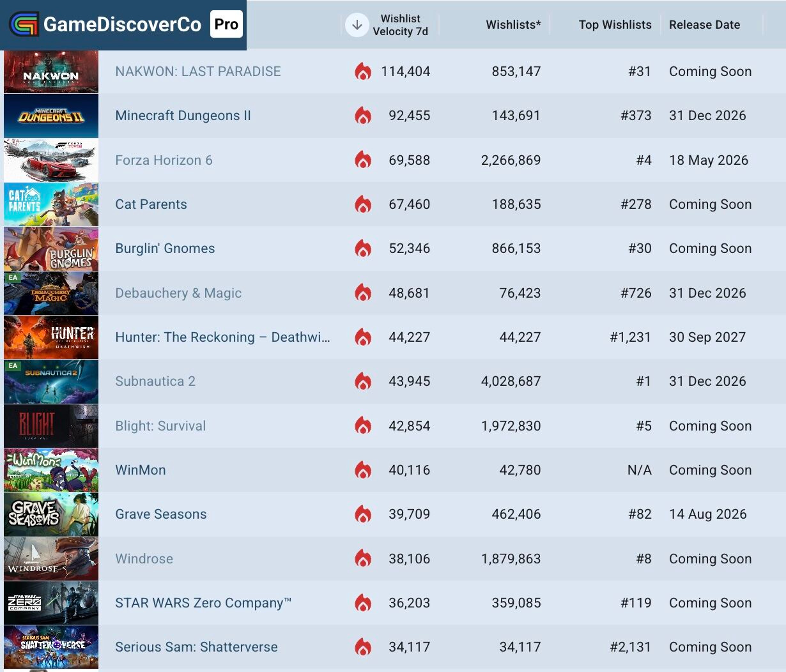786x672 pixels.
Task: Click the GameDiscoverCo logo icon
Action: pyautogui.click(x=24, y=25)
